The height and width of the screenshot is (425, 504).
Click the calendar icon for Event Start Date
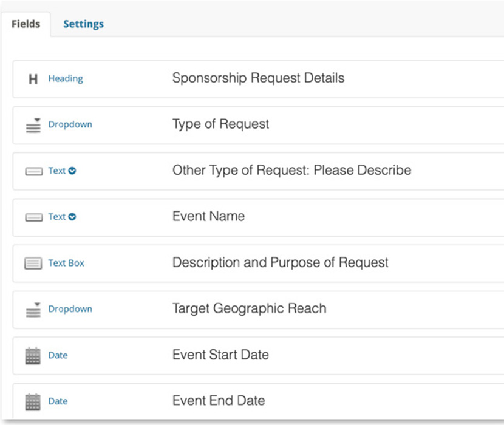(33, 356)
